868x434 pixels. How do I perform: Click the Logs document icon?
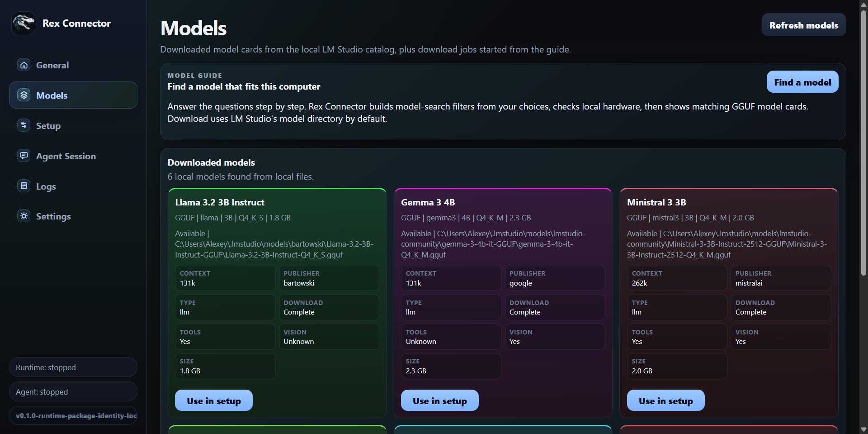pos(24,186)
